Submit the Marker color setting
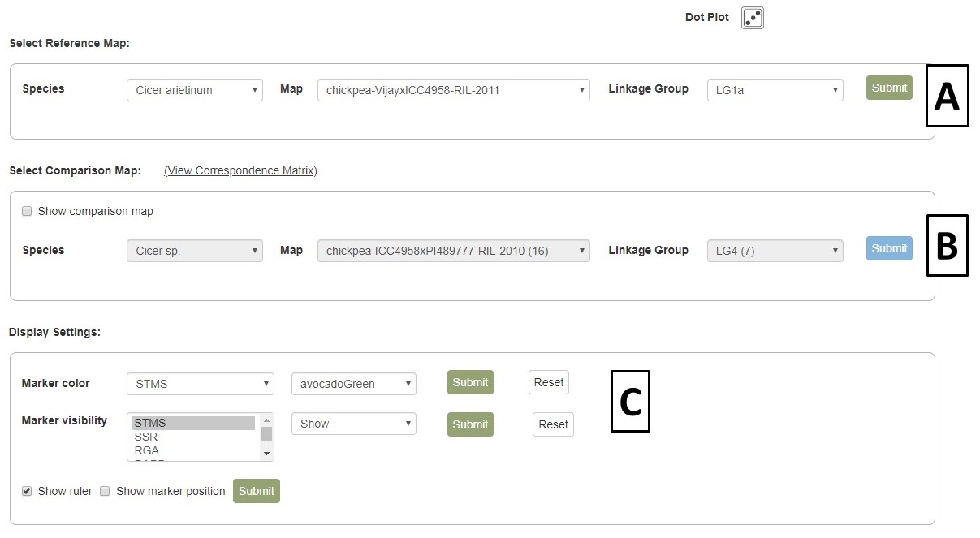The height and width of the screenshot is (538, 980). coord(470,382)
